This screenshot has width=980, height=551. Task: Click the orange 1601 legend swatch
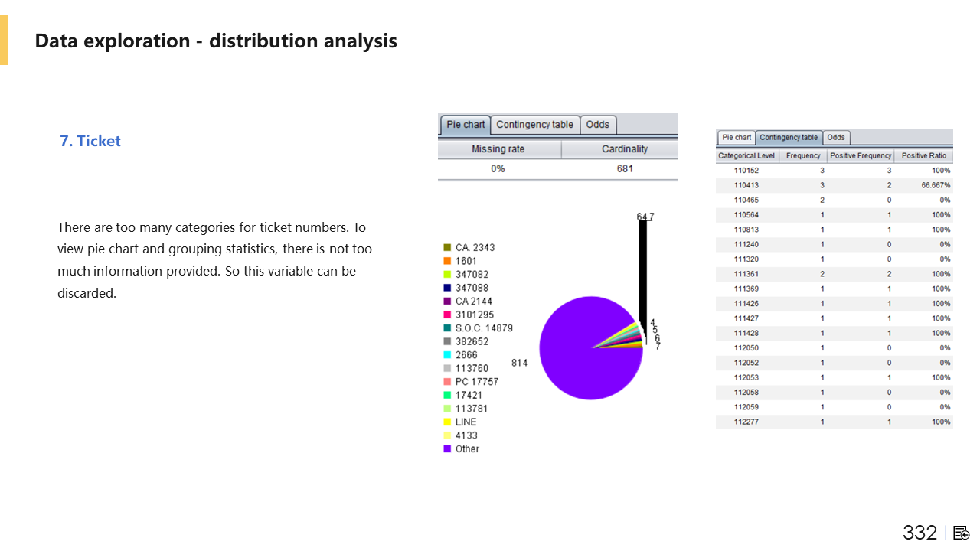click(447, 261)
